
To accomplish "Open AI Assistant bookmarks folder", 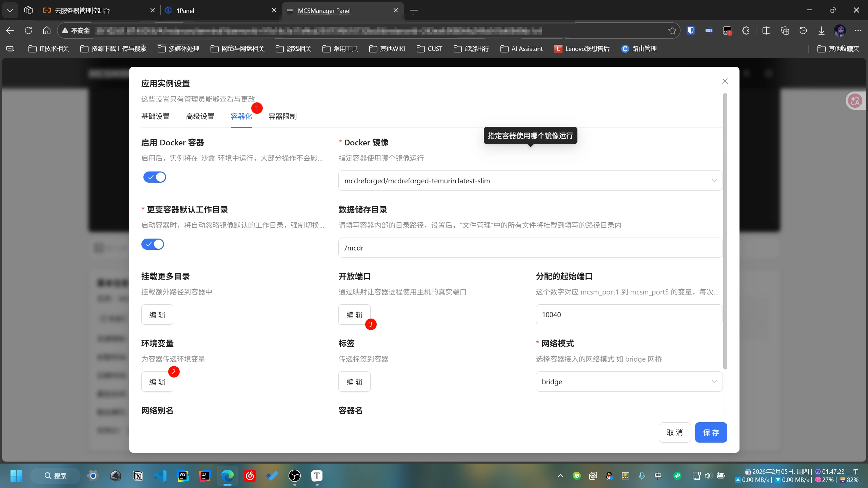I will click(521, 49).
